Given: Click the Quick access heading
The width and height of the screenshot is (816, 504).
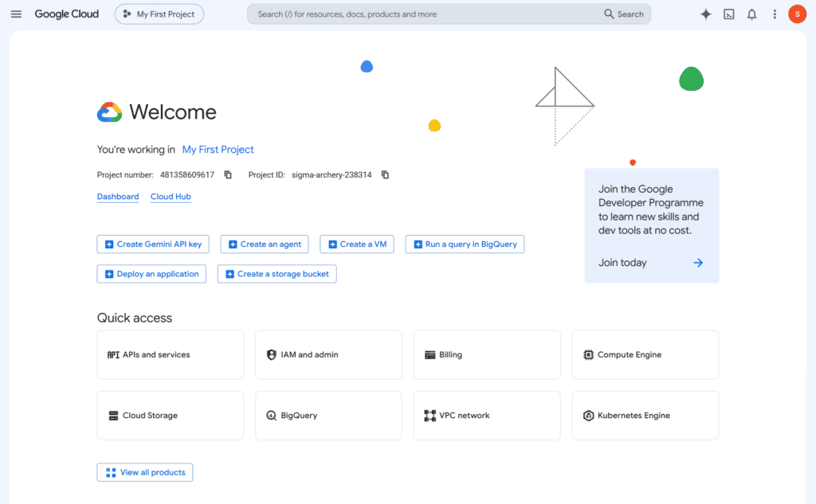Looking at the screenshot, I should pos(134,318).
